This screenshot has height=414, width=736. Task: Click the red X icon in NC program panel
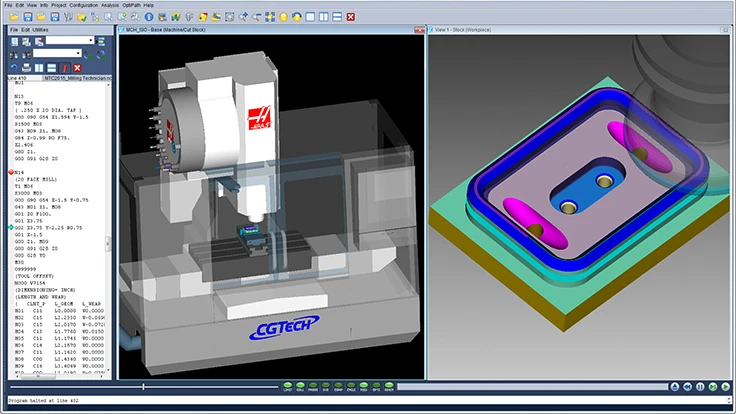(x=77, y=67)
